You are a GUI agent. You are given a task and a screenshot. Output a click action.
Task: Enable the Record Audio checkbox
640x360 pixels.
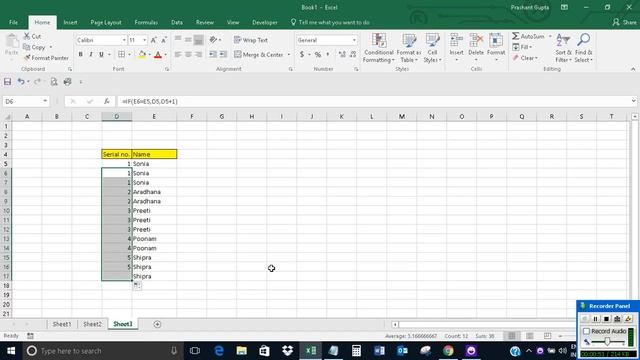click(587, 331)
